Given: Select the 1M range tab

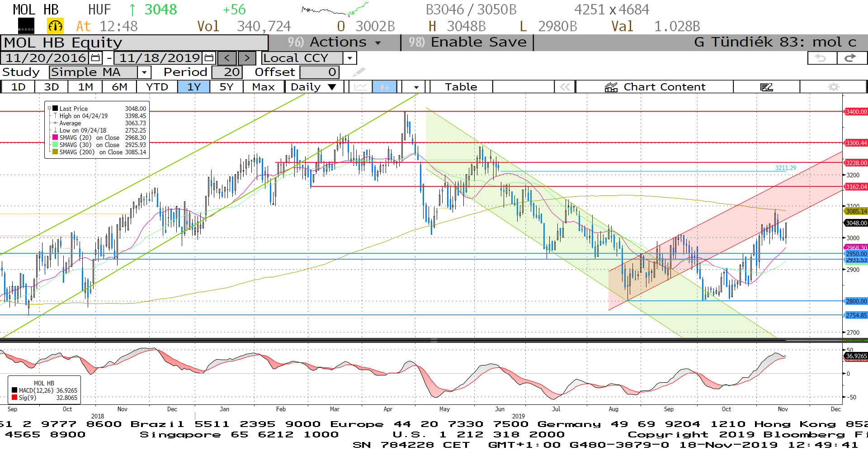Looking at the screenshot, I should click(x=85, y=87).
